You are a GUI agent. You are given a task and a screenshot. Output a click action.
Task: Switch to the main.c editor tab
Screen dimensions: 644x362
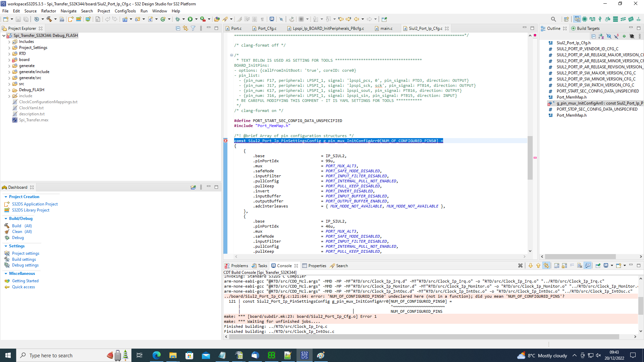point(386,28)
